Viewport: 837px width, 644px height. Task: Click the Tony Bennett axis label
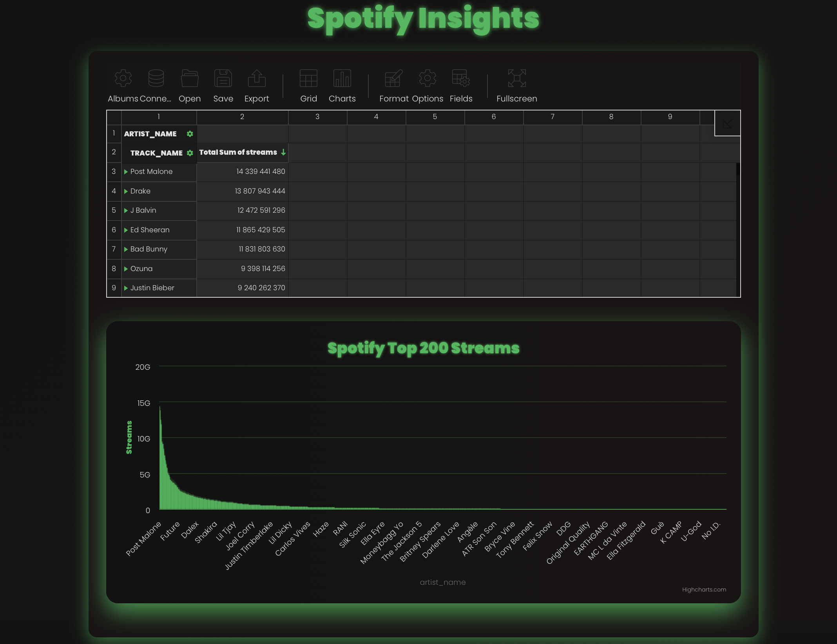click(515, 539)
